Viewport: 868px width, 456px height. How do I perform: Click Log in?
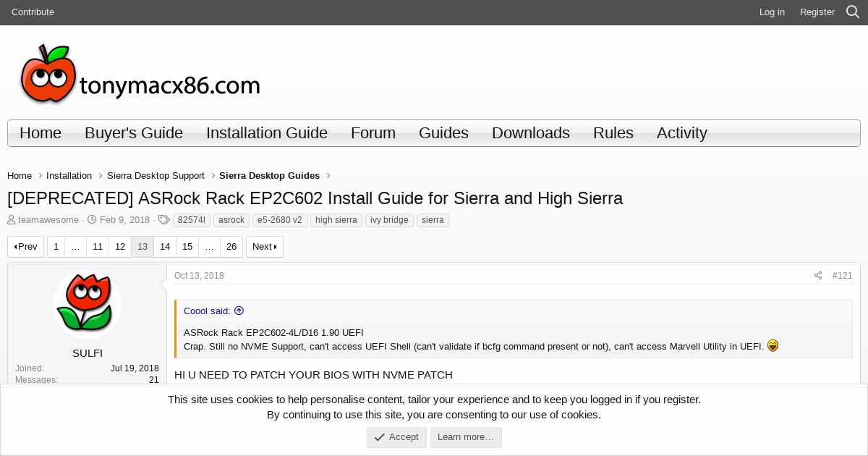(772, 12)
